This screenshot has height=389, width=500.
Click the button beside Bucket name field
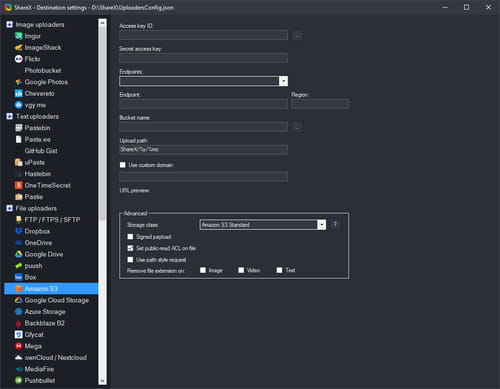coord(298,127)
